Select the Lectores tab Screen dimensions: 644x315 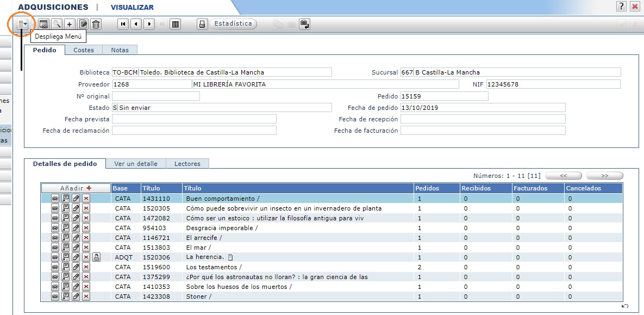point(187,164)
